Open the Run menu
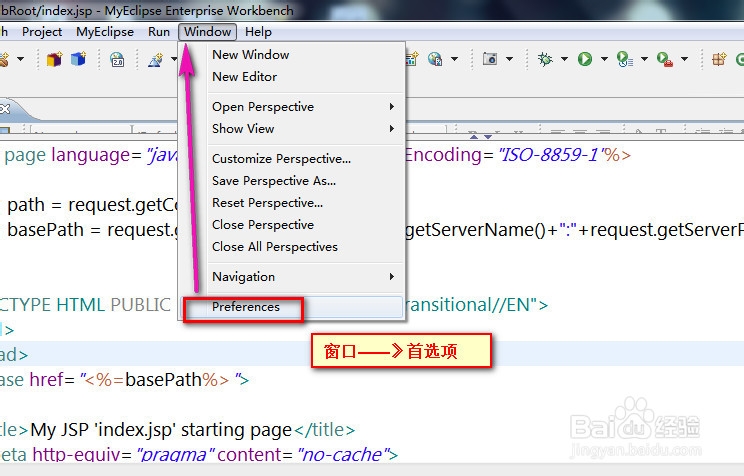The width and height of the screenshot is (744, 476). click(158, 32)
